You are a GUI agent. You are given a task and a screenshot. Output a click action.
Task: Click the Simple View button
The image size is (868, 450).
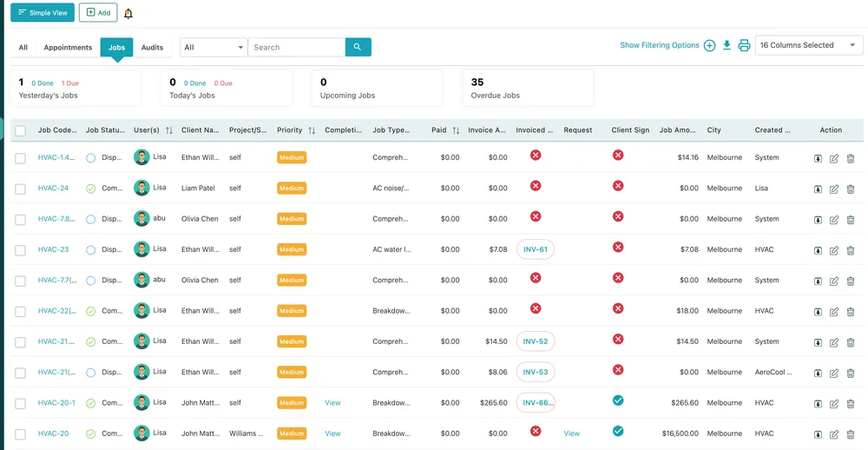tap(43, 12)
